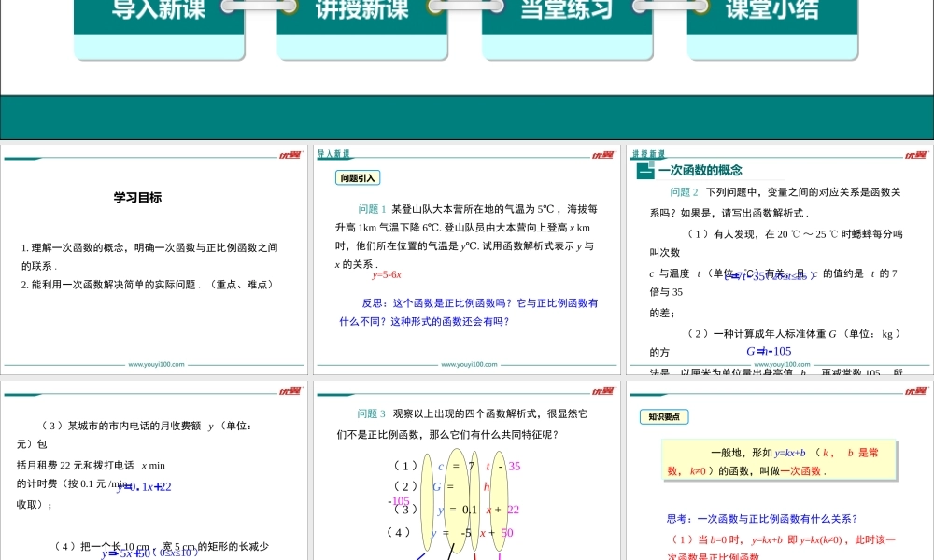Switch to the 讲授新课 section
This screenshot has height=560, width=934.
coord(362,11)
